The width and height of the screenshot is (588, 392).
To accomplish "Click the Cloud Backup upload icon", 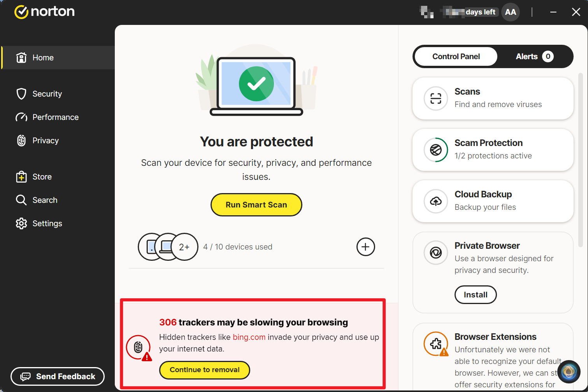I will (436, 201).
